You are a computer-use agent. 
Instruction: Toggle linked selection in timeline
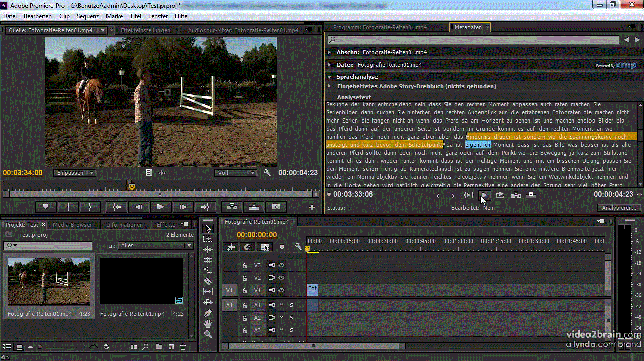[264, 247]
